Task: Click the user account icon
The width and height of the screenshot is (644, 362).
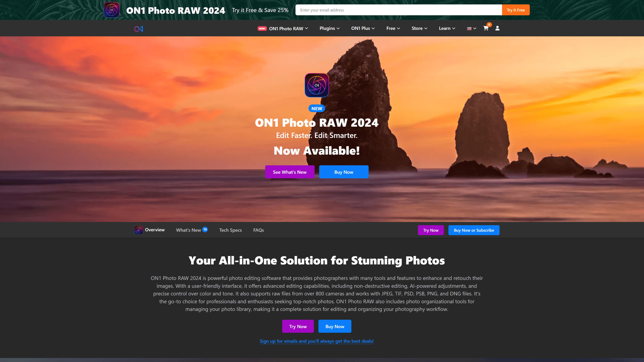Action: tap(497, 28)
